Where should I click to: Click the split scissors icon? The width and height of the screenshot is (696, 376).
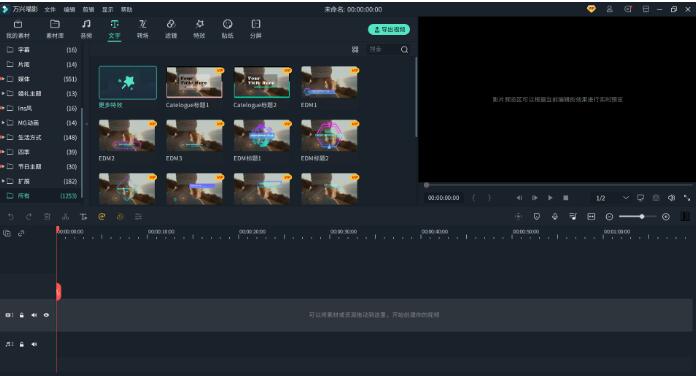click(x=65, y=217)
